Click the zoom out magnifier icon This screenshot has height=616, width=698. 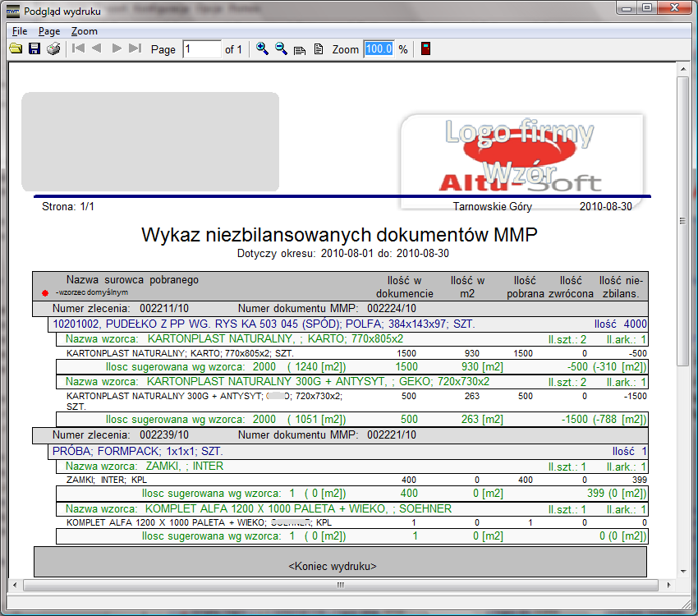click(x=282, y=49)
